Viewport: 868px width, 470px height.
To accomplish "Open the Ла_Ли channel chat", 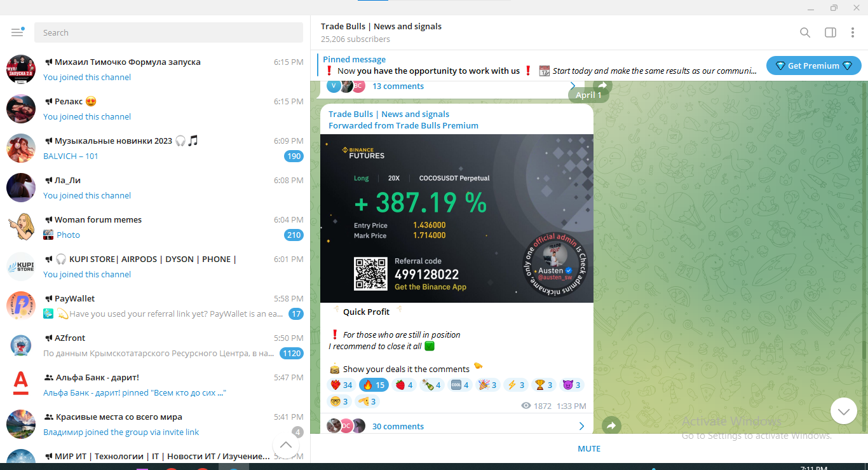I will [x=155, y=188].
